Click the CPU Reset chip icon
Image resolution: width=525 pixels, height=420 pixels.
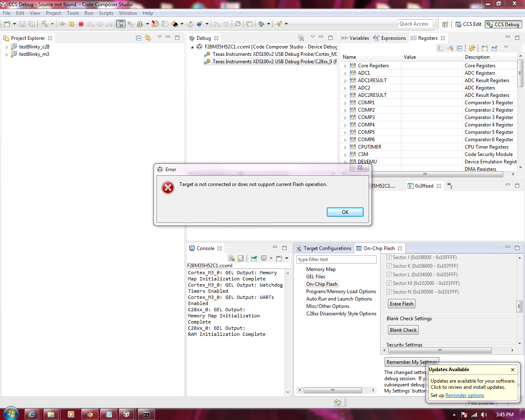(x=175, y=24)
